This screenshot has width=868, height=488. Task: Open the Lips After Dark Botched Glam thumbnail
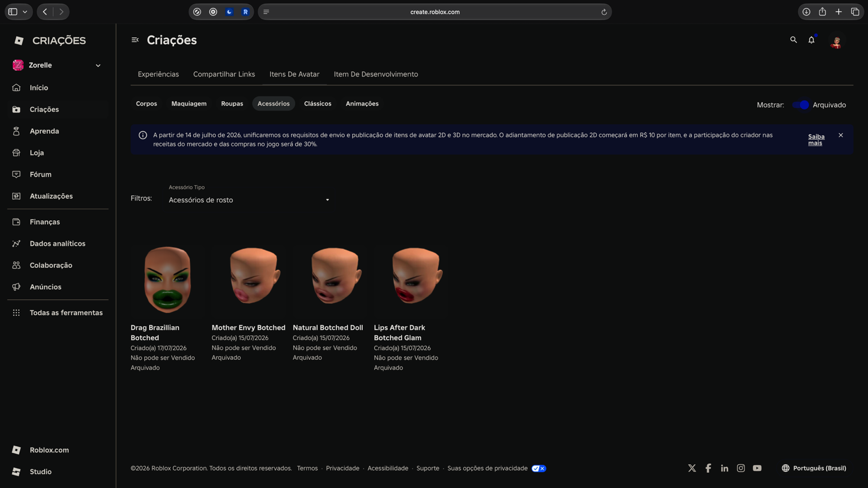[x=411, y=280]
